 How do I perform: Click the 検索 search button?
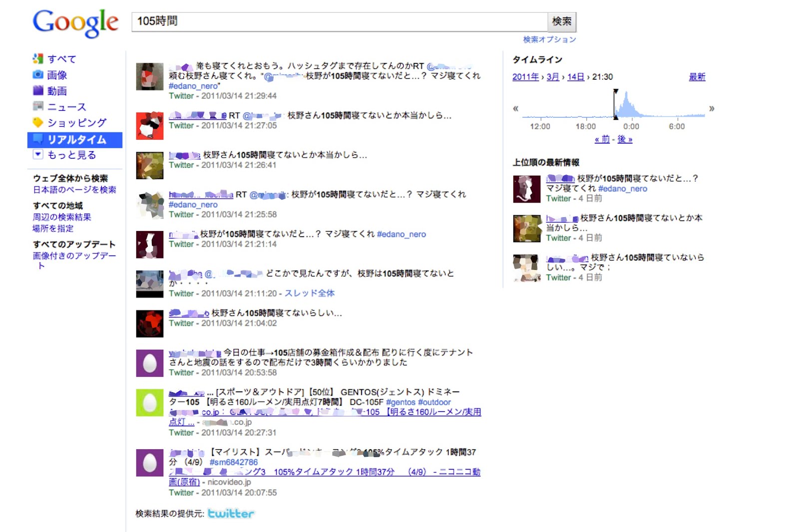coord(562,21)
